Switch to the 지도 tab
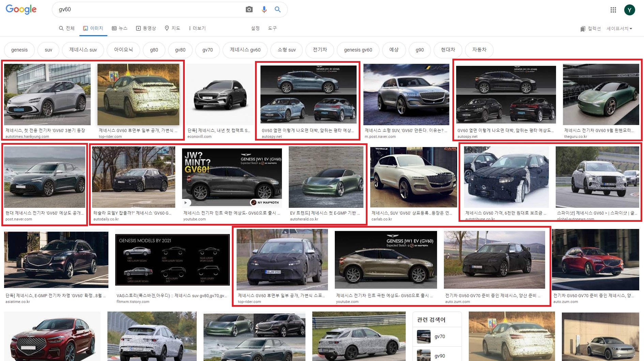 (173, 28)
